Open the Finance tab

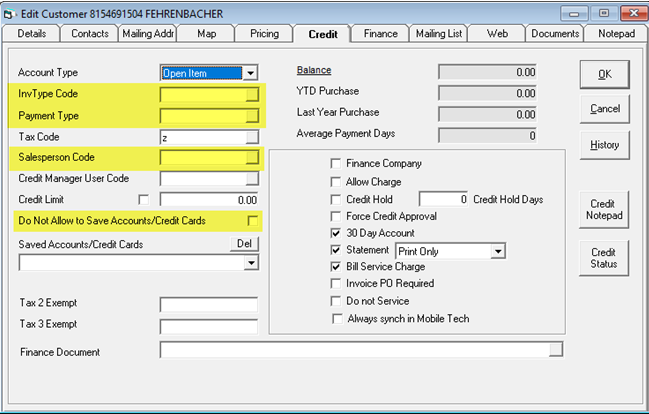[381, 34]
